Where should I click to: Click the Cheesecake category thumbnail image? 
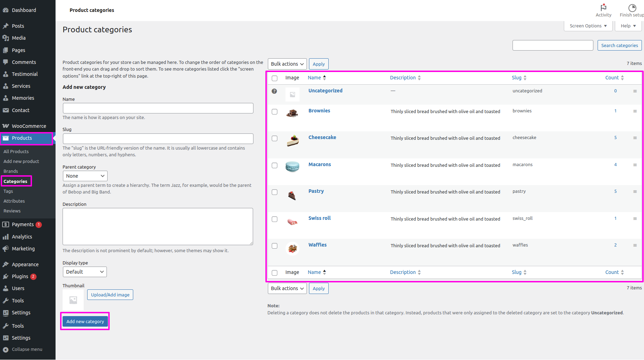click(292, 140)
